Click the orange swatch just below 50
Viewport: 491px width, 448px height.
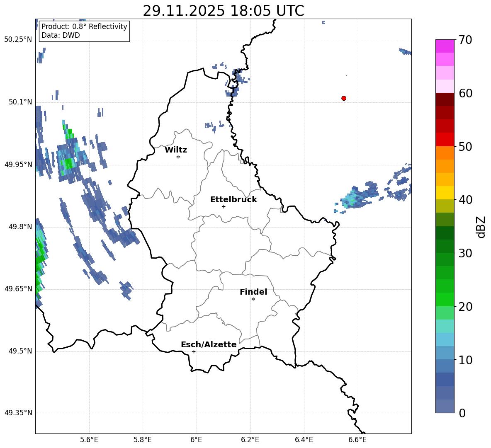point(445,153)
